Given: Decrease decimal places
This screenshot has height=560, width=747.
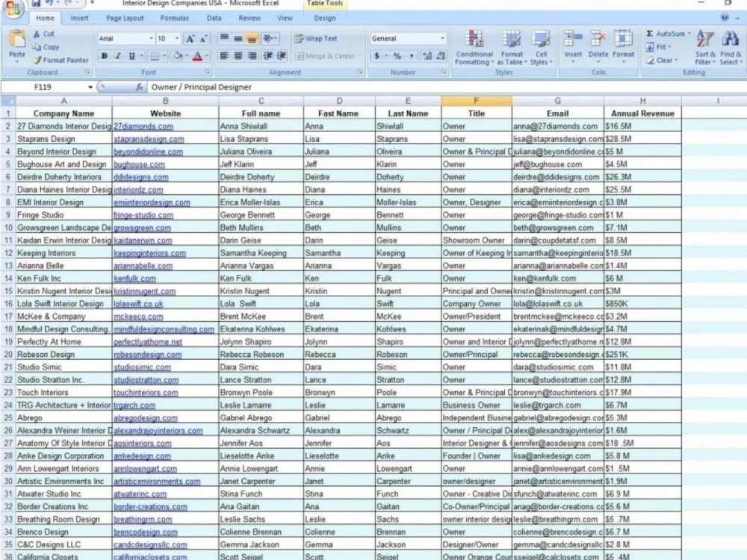Looking at the screenshot, I should [x=441, y=56].
